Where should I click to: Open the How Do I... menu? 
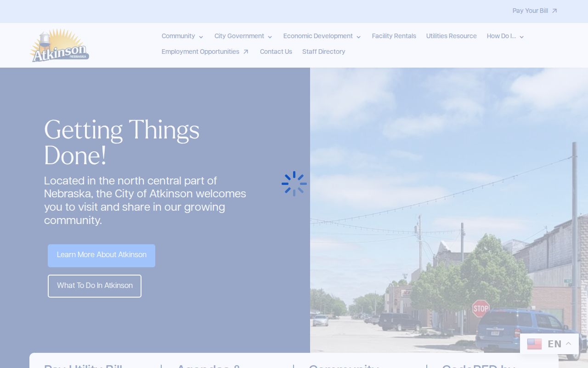click(x=501, y=36)
